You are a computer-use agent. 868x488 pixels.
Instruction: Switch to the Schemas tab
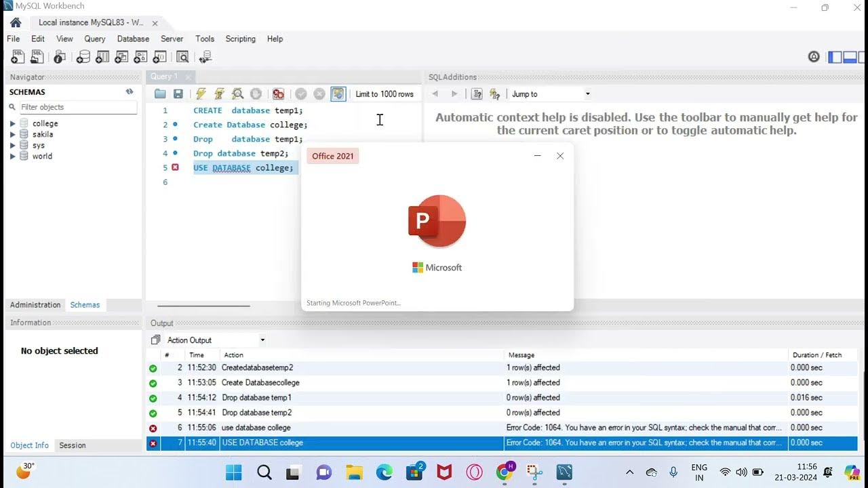[85, 305]
